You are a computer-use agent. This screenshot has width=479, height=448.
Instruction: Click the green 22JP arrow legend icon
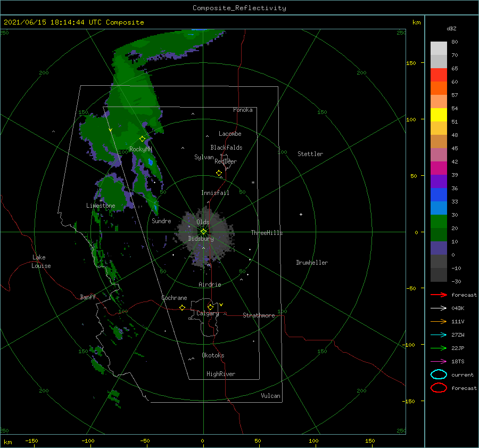pyautogui.click(x=439, y=348)
